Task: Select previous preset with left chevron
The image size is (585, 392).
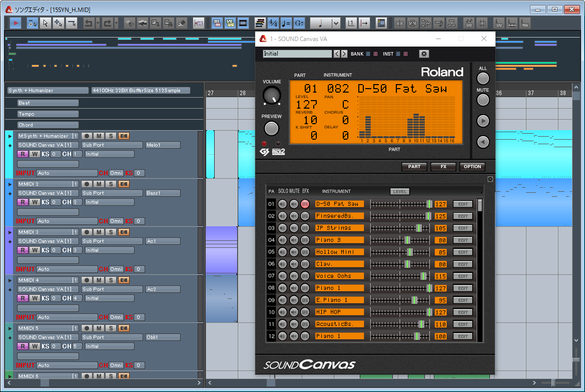Action: (x=336, y=54)
